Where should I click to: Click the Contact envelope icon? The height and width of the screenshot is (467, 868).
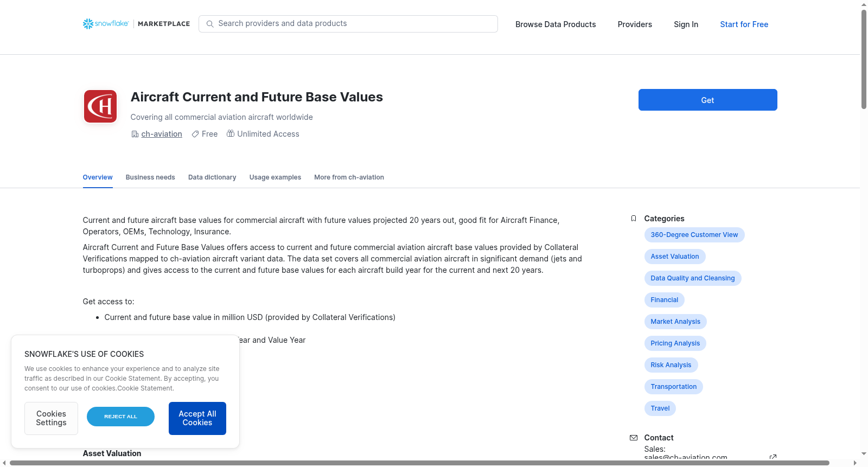coord(634,438)
